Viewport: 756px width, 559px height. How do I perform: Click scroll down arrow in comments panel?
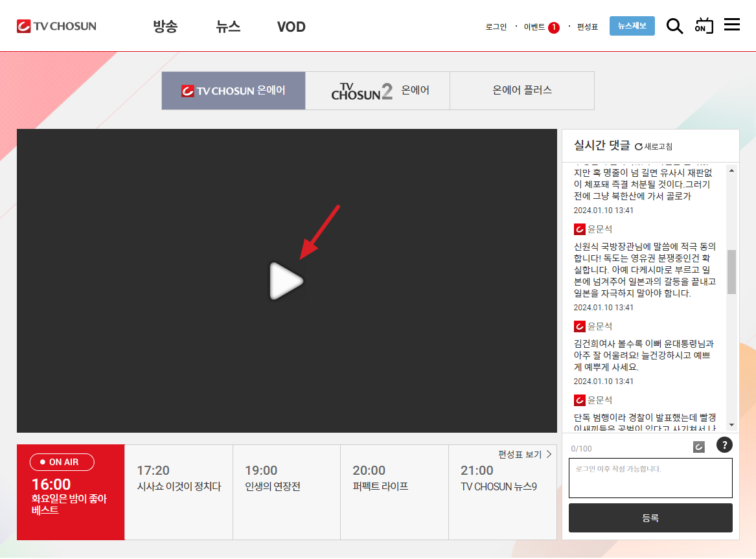[x=731, y=424]
